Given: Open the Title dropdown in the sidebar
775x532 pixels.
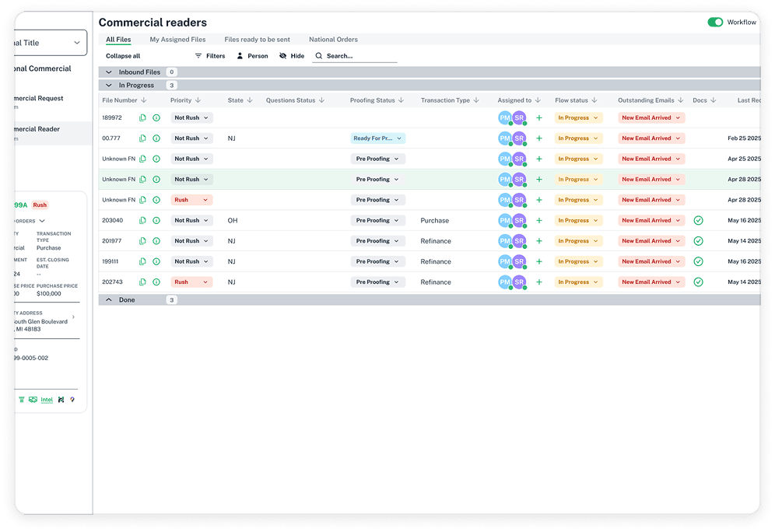Looking at the screenshot, I should pos(51,43).
